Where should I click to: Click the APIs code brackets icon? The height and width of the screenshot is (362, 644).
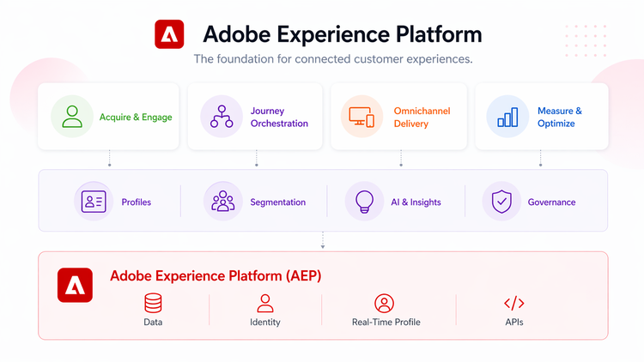tap(513, 303)
